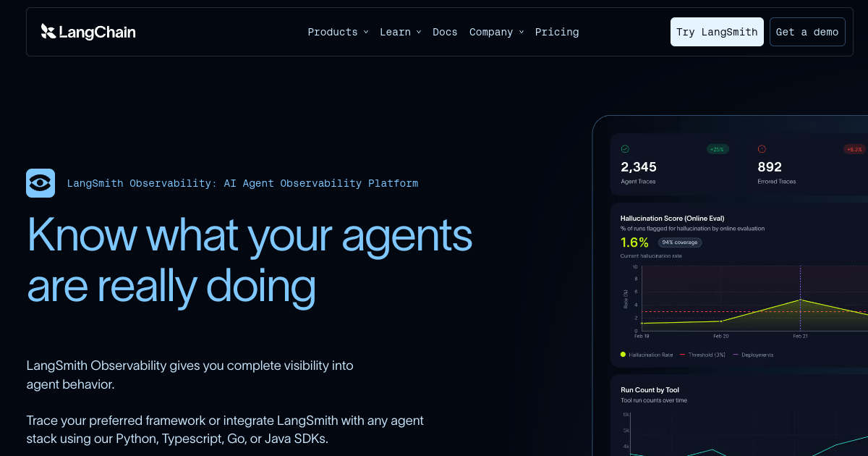Click the LangChain logo
The image size is (868, 456).
[x=88, y=32]
